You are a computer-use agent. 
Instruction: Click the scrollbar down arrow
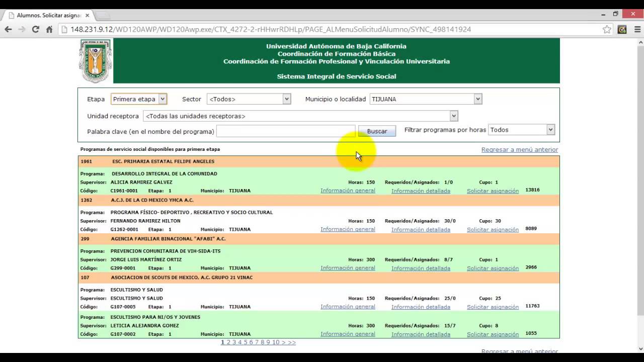(640, 348)
